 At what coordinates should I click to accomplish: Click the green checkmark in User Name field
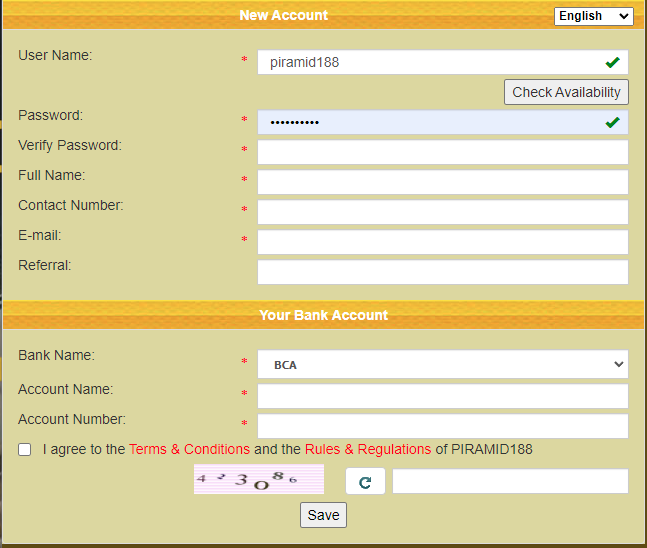click(612, 62)
